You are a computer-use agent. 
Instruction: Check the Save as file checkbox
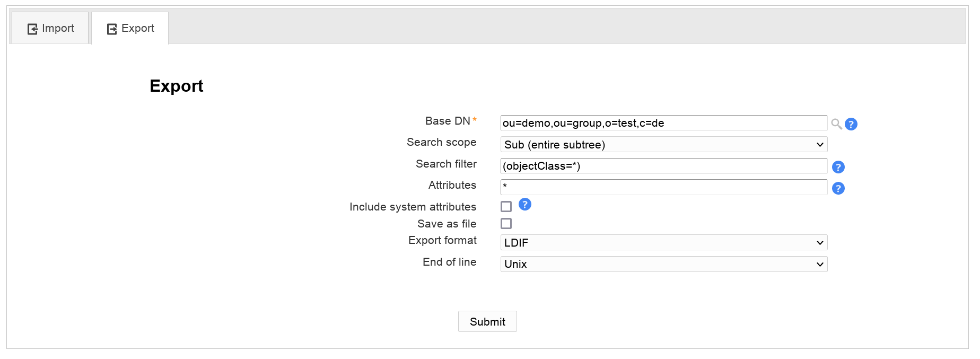pyautogui.click(x=506, y=224)
